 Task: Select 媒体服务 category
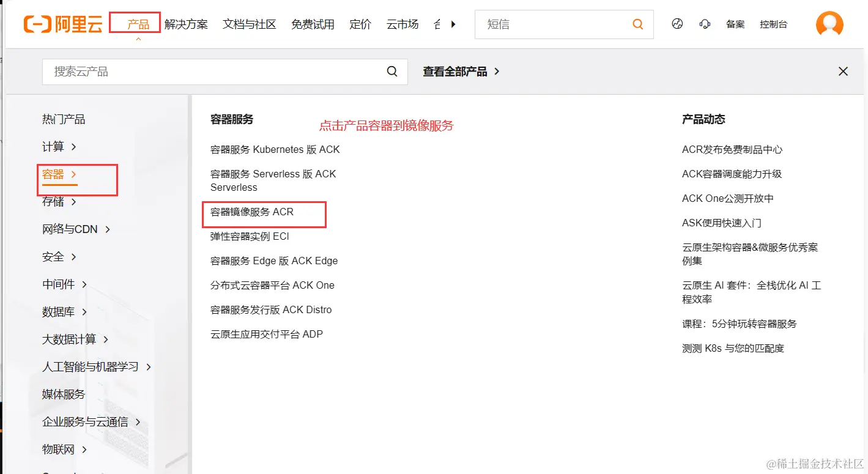pyautogui.click(x=64, y=394)
